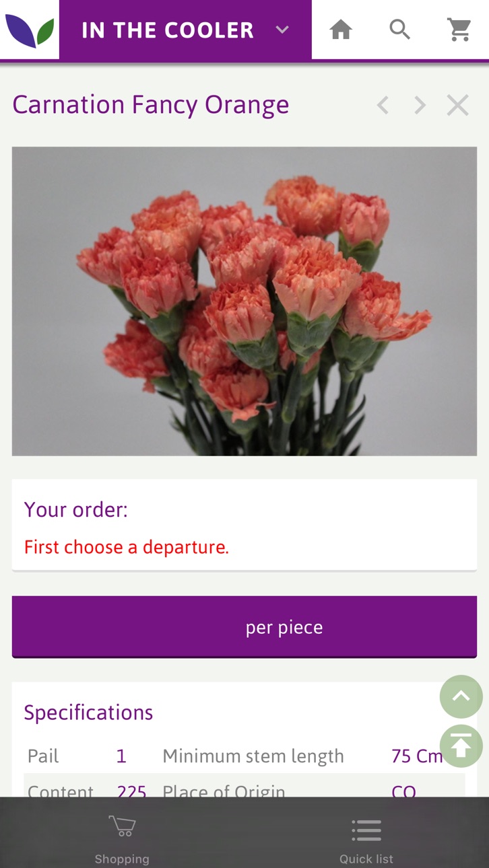View the shopping cart in the top bar
489x868 pixels.
coord(459,30)
